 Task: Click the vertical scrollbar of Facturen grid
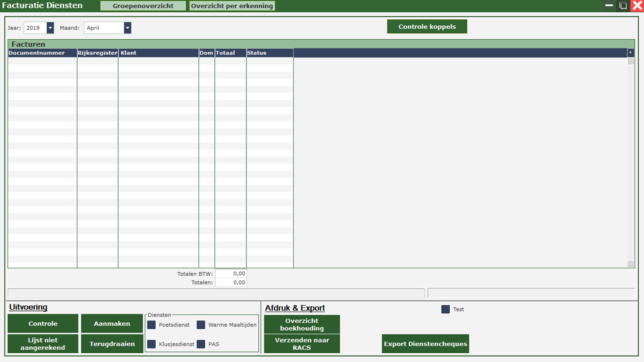[x=631, y=158]
